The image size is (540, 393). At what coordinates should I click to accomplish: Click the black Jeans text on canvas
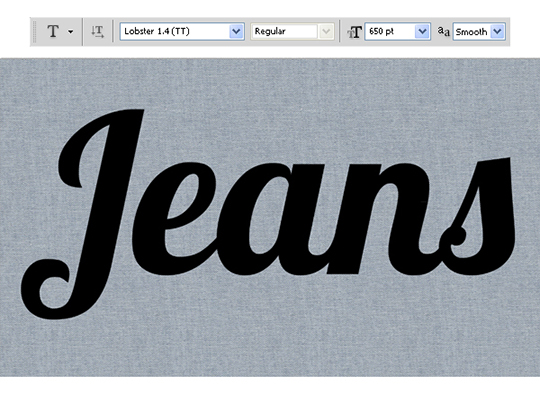tap(269, 215)
